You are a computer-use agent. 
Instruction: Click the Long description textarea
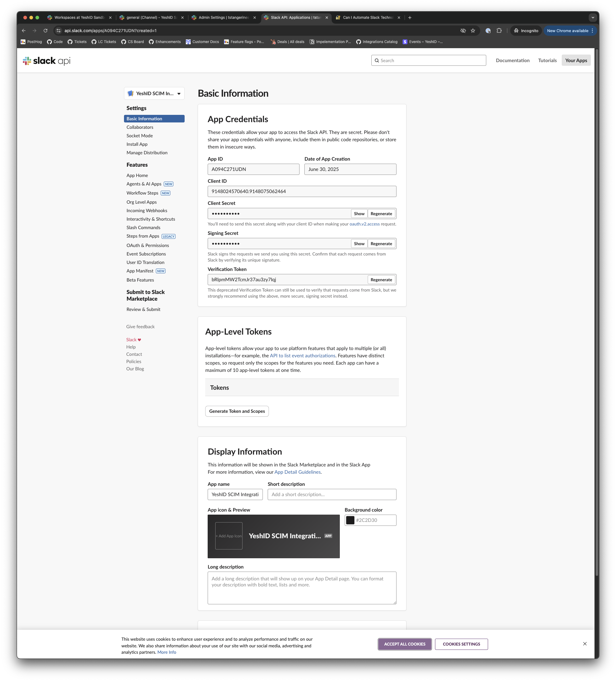coord(302,588)
